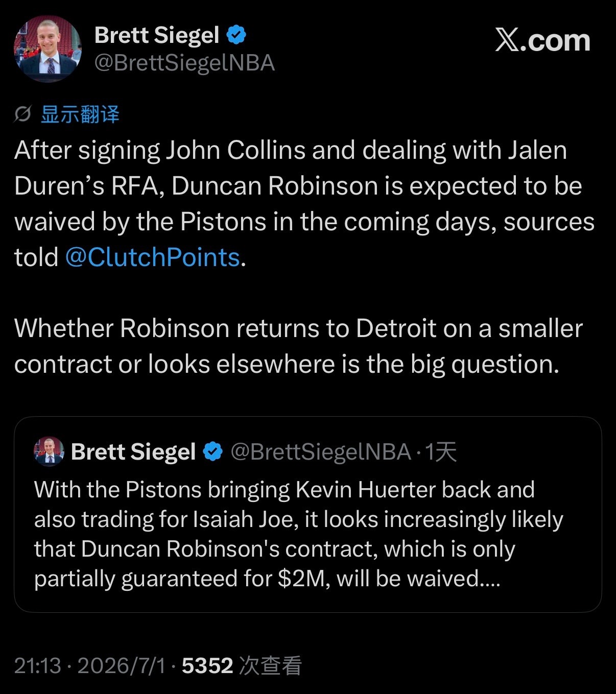Click the 1天 timestamp on quoted tweet
The height and width of the screenshot is (694, 616).
[441, 451]
